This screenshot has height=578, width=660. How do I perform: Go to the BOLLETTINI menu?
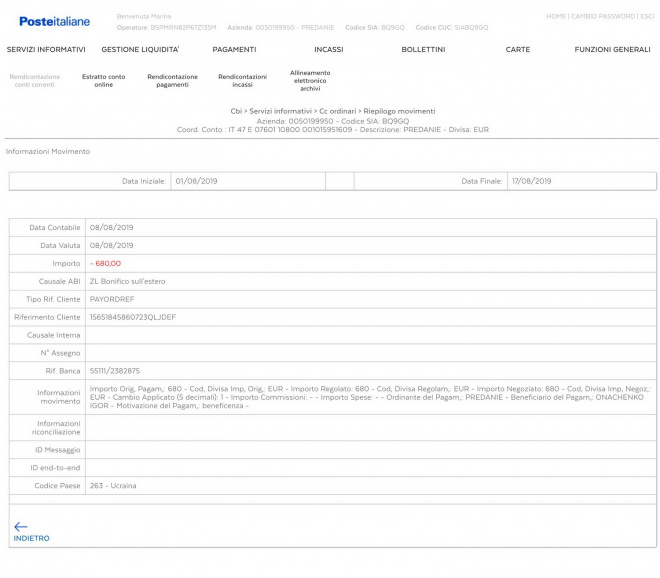point(423,49)
